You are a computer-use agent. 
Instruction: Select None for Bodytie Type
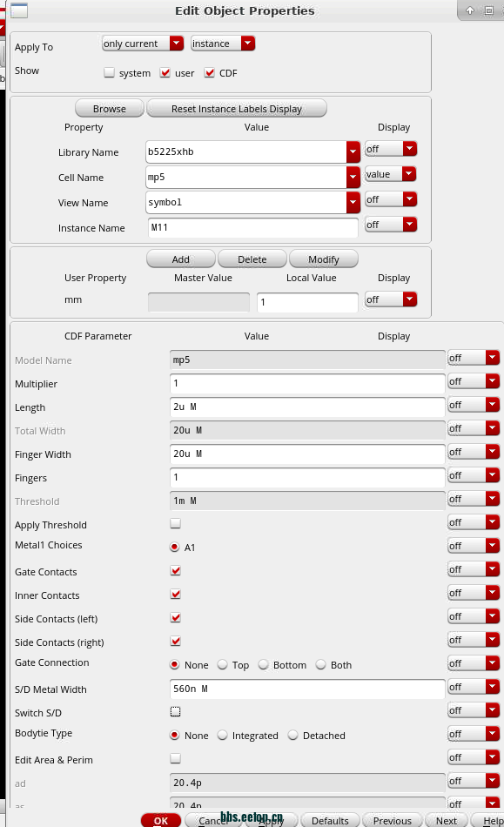pos(174,736)
